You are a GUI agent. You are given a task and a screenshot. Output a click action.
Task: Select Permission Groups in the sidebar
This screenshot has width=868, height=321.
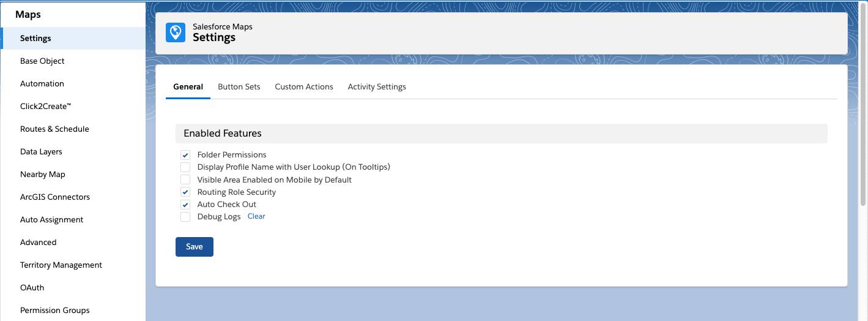click(x=73, y=310)
